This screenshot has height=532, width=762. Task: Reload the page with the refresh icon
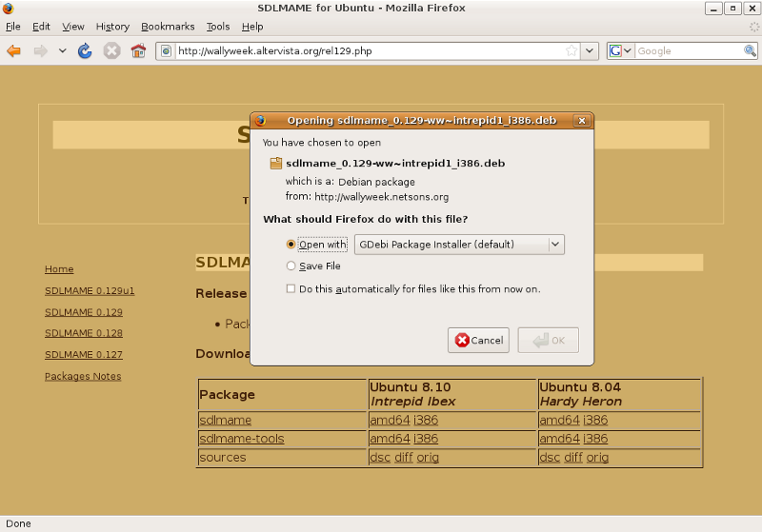click(x=85, y=50)
